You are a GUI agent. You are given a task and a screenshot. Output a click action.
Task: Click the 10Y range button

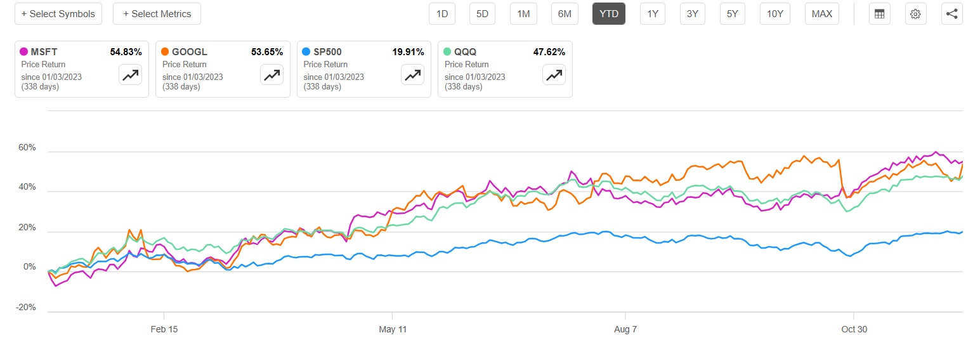click(774, 14)
